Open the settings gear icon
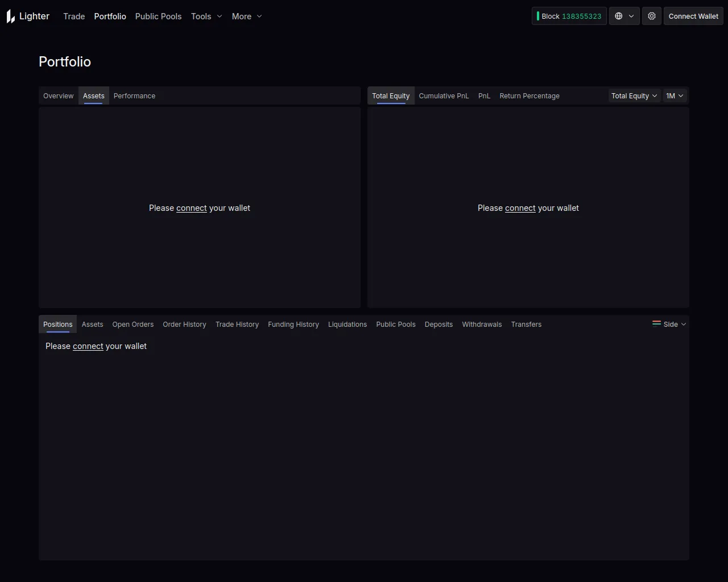This screenshot has height=582, width=728. [x=652, y=16]
